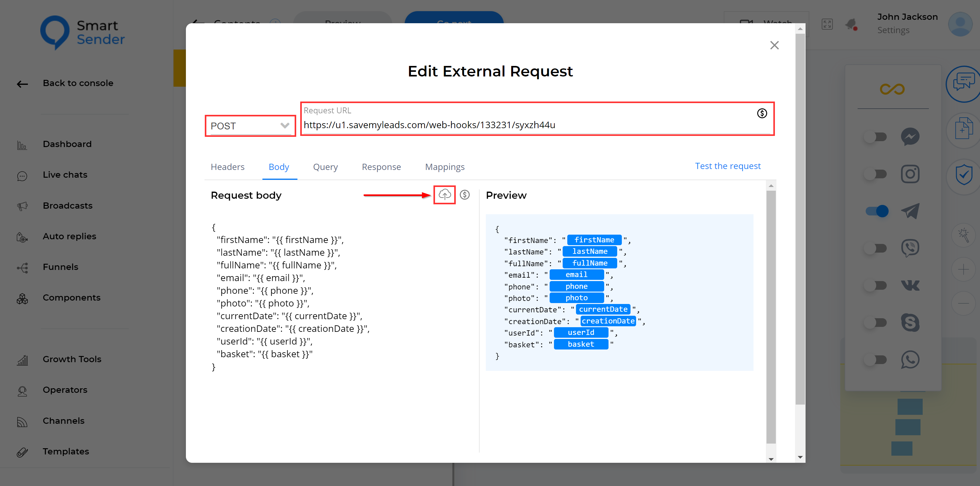Open notifications bell in header
Viewport: 980px width, 486px height.
pyautogui.click(x=851, y=24)
